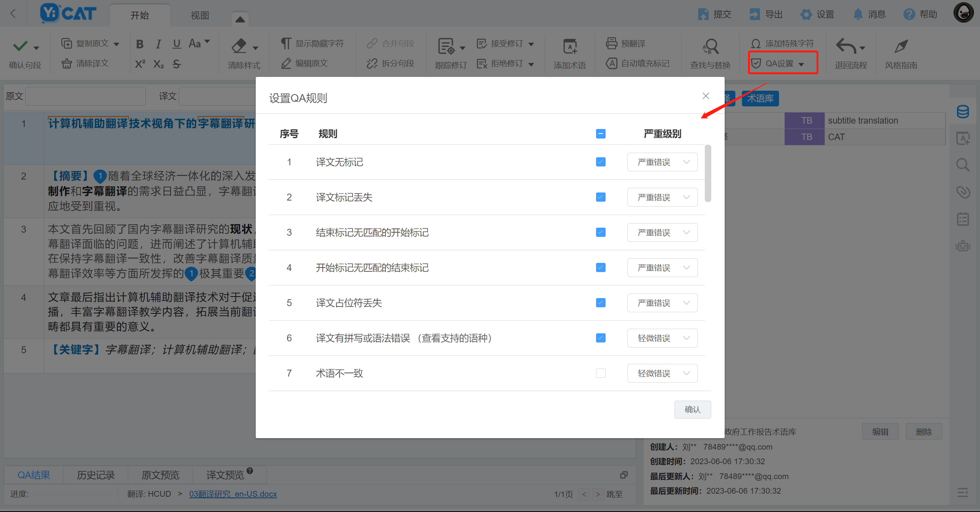
Task: Click the 原文 source search input field
Action: pos(85,96)
